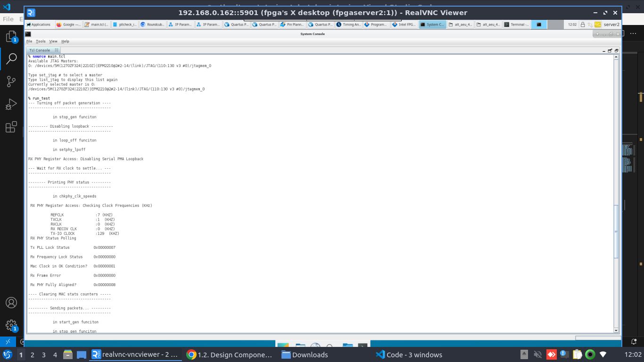The height and width of the screenshot is (362, 644).
Task: Switch to the Timing Analyzer window in remote panel
Action: click(348, 25)
